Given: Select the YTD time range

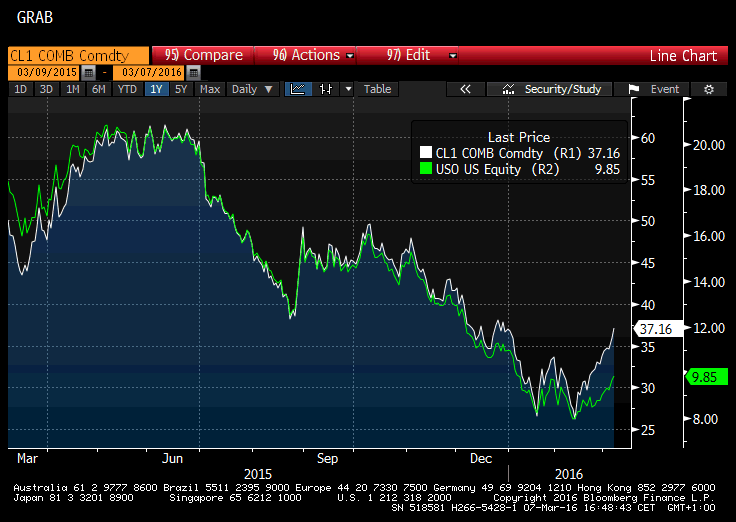Looking at the screenshot, I should point(127,89).
